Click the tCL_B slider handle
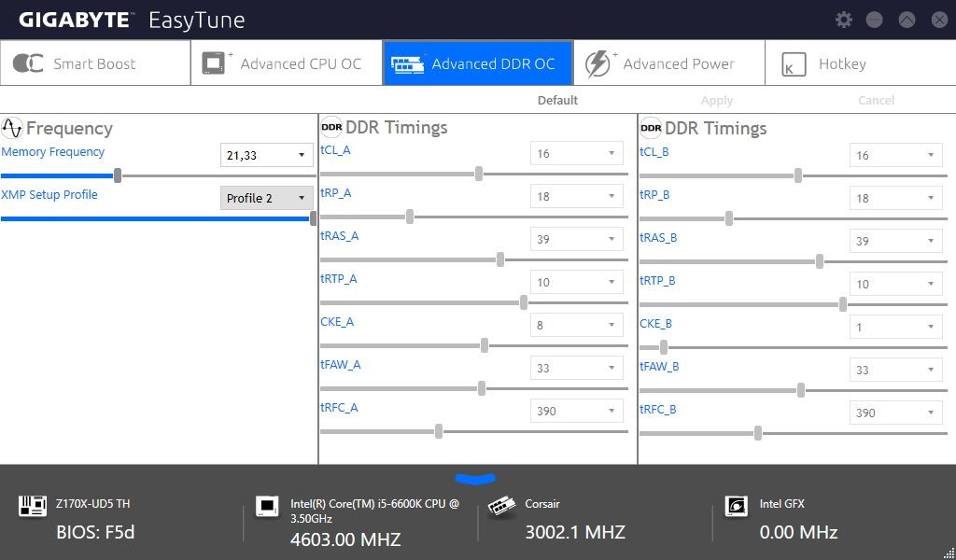Image resolution: width=956 pixels, height=560 pixels. coord(798,176)
